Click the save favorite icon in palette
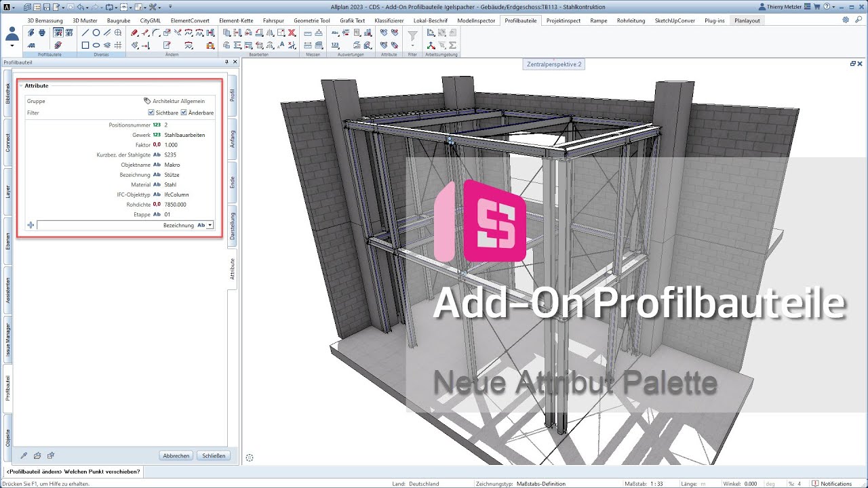 pyautogui.click(x=51, y=456)
